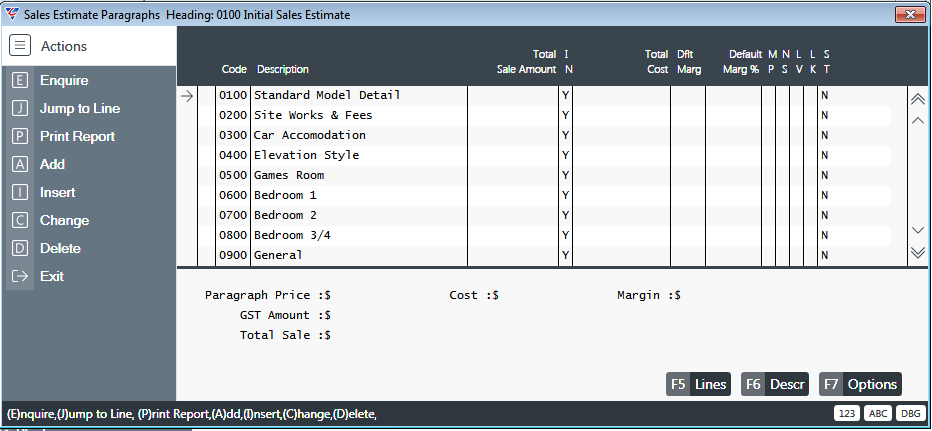Switch to the ABC input mode indicator
The image size is (932, 431).
(877, 414)
